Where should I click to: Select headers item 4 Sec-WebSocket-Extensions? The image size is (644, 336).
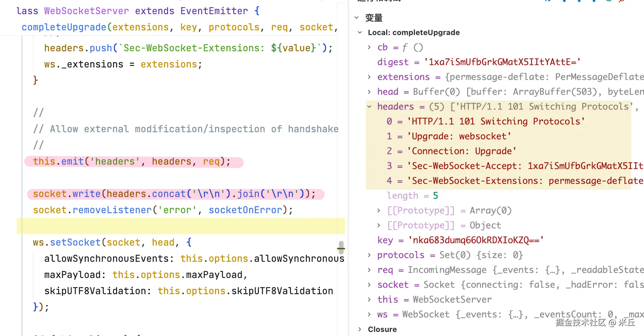(515, 181)
